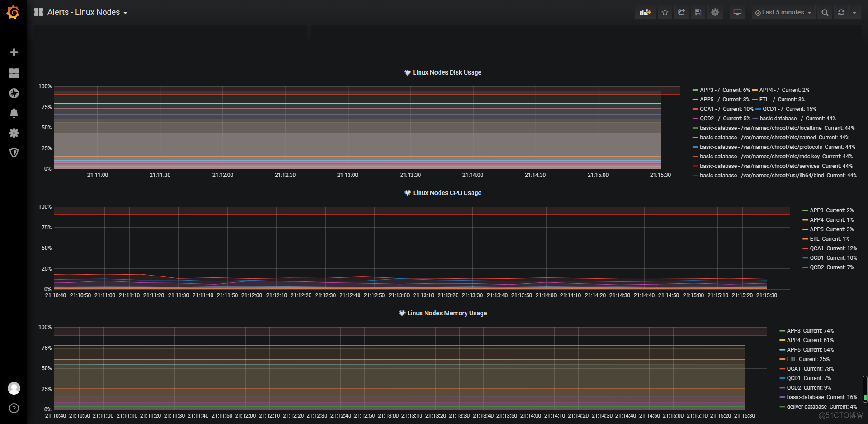Open the Help question mark icon
The width and height of the screenshot is (868, 424).
tap(14, 408)
